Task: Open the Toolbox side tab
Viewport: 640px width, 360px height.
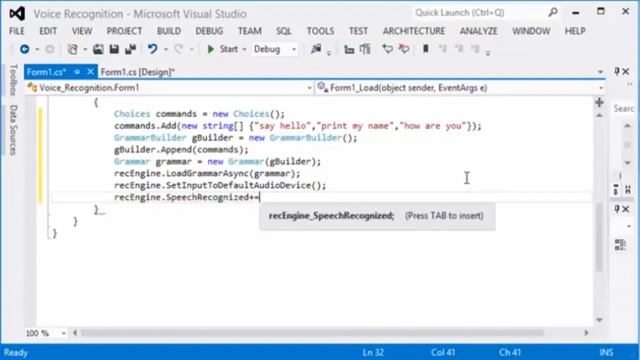Action: tap(13, 80)
